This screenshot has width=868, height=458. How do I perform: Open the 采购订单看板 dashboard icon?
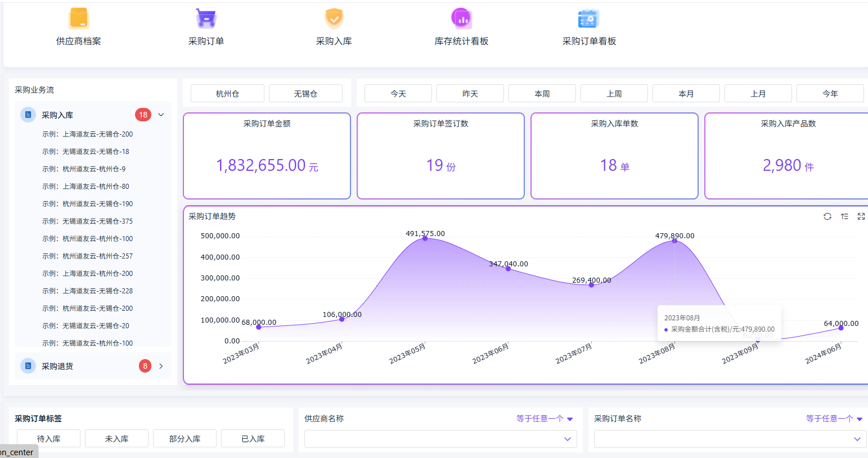coord(588,17)
